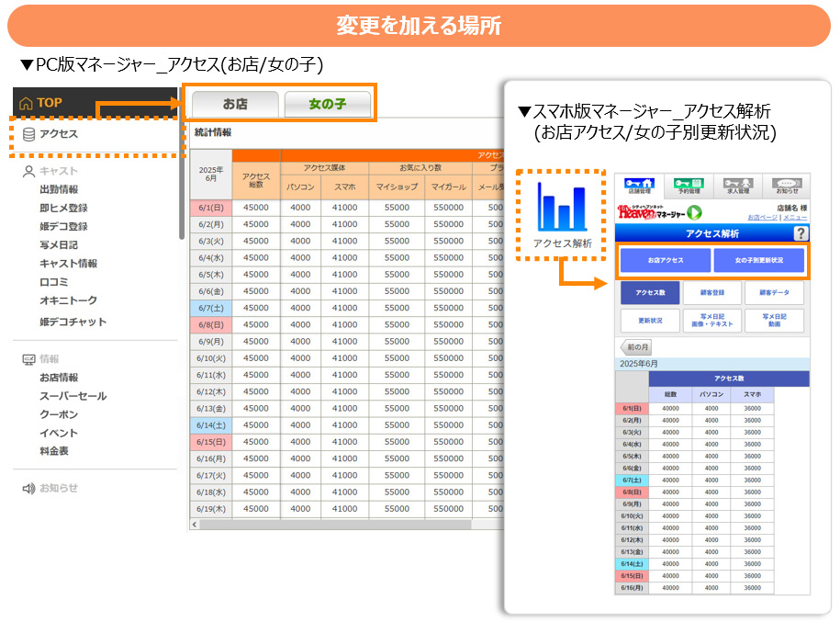Switch to the お店 tab
Screen dimensions: 840x622
click(235, 104)
